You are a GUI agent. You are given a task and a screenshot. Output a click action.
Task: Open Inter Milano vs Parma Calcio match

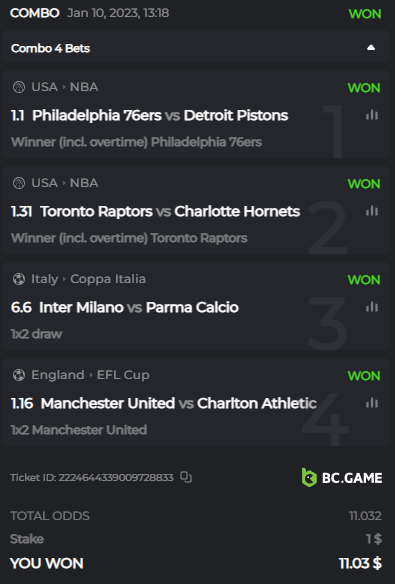(139, 307)
